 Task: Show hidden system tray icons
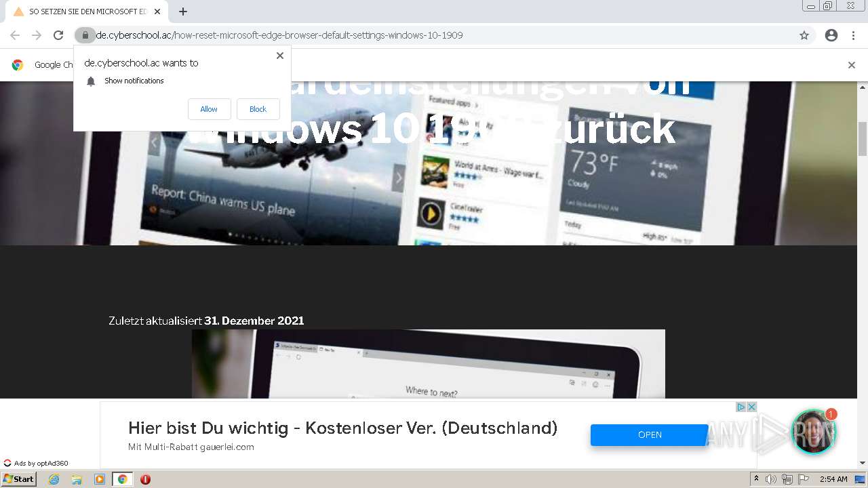point(756,479)
